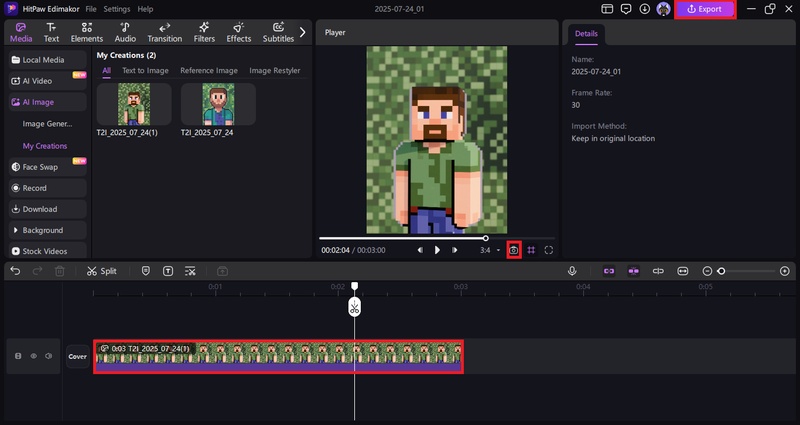Click the greyed export clip icon in timeline toolbar
The image size is (800, 425).
(222, 271)
